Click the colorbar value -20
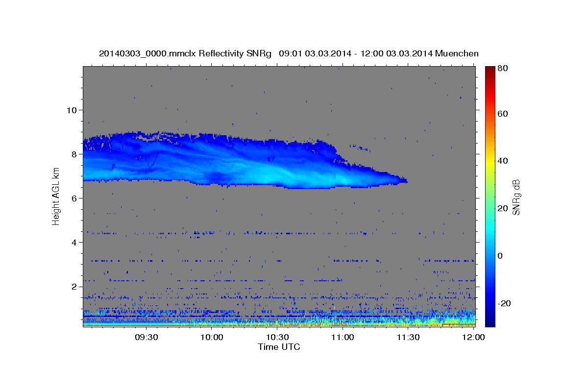Screen dimensions: 588x392 (x=503, y=303)
